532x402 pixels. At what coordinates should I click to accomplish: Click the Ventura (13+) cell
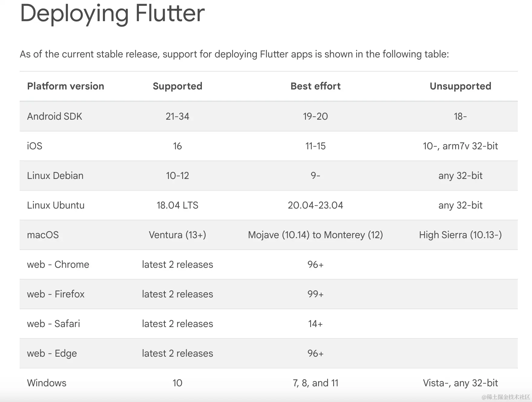[x=178, y=235]
